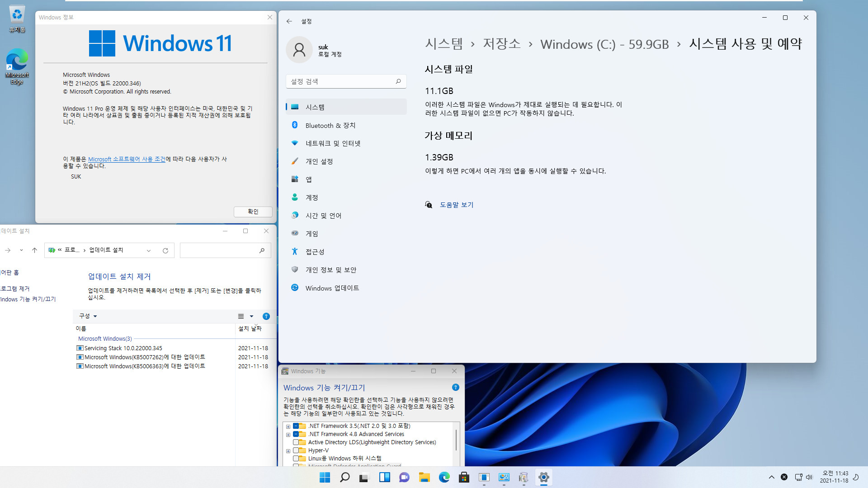
Task: Open the help icon in Windows Features
Action: 456,387
